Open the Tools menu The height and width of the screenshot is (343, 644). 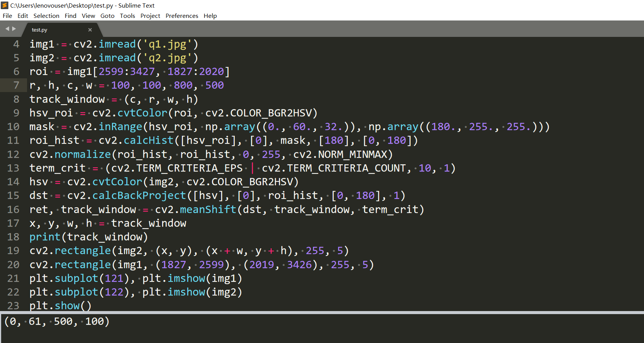coord(128,16)
